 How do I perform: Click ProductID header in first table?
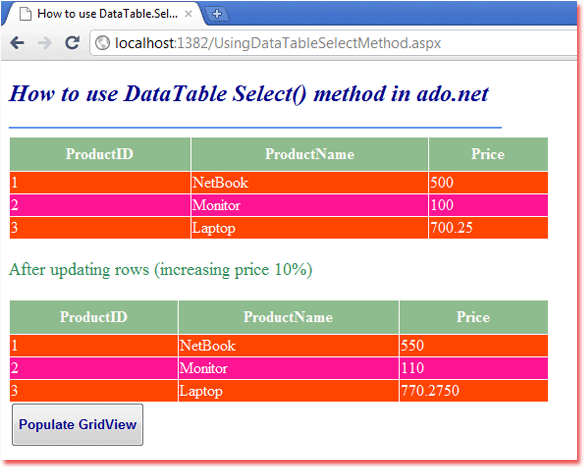click(100, 154)
